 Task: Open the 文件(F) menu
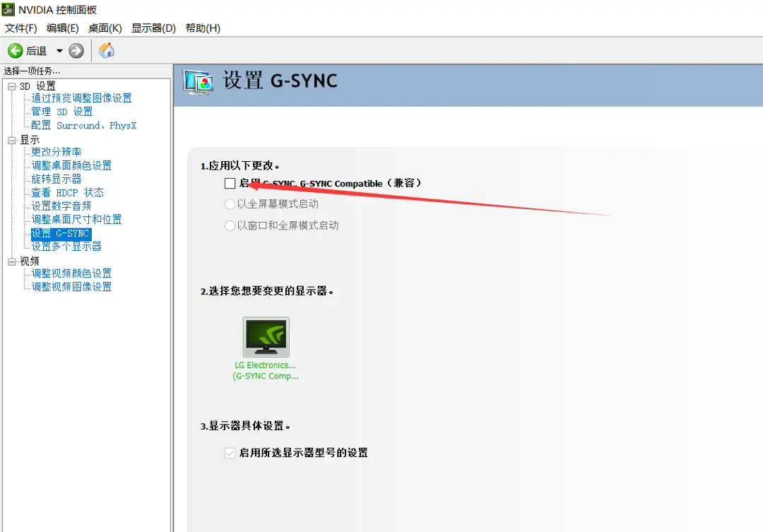[x=21, y=28]
